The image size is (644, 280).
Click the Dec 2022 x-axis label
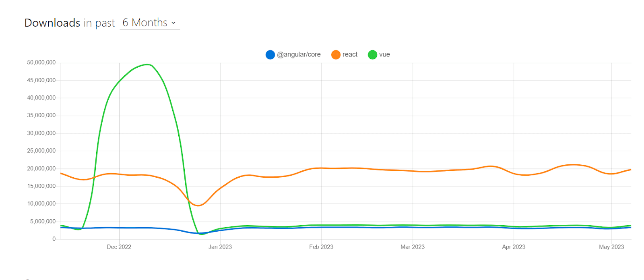119,247
